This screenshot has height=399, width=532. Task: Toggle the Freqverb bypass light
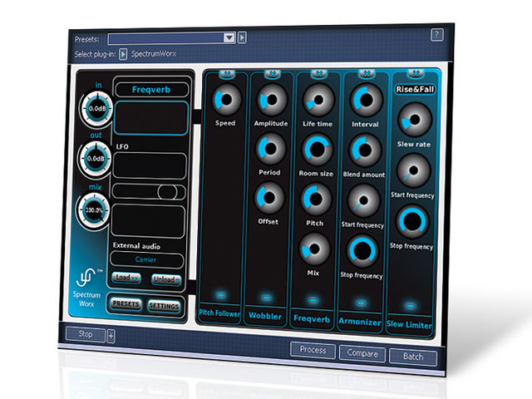coord(313,300)
